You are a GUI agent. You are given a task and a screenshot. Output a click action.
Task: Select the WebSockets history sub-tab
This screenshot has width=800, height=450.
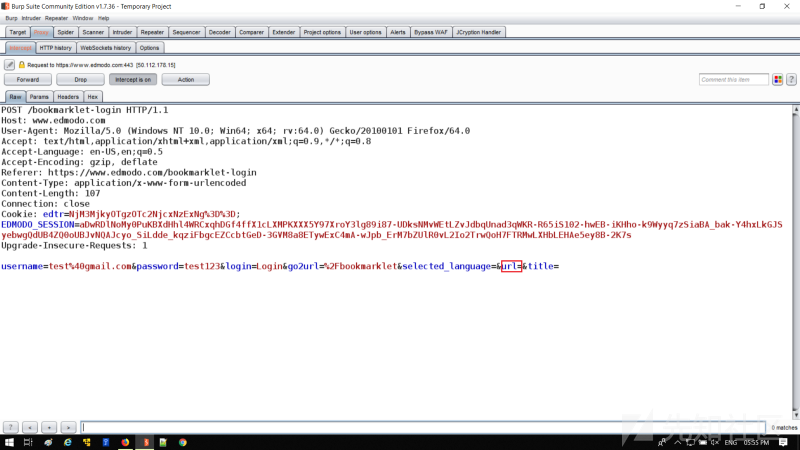tap(106, 48)
